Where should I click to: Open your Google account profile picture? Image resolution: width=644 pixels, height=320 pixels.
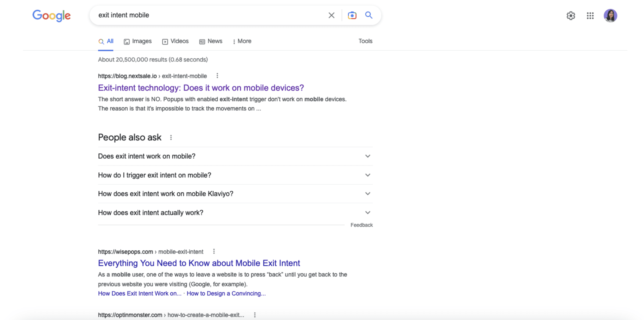(x=611, y=15)
